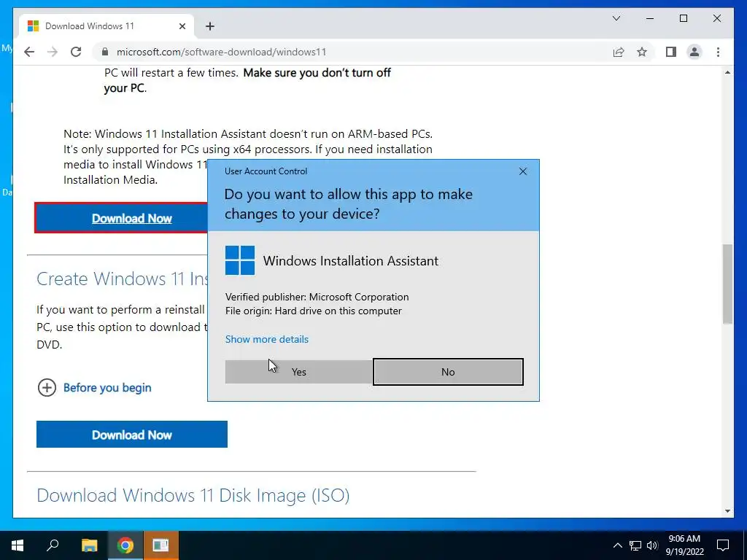Click Download Now under Create Installation Media

pyautogui.click(x=132, y=435)
